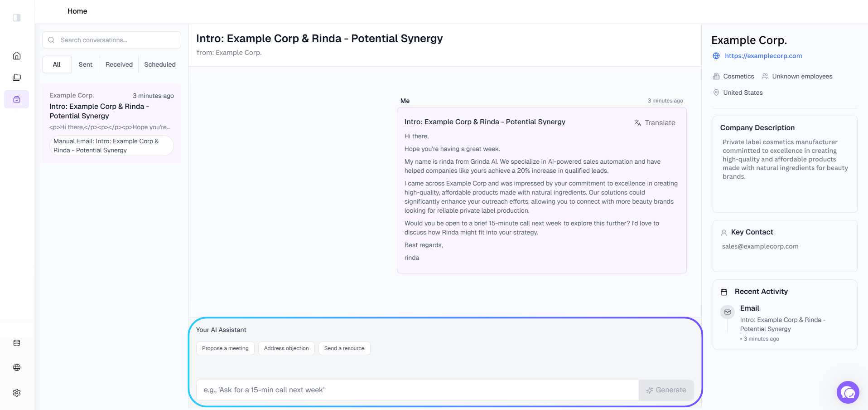Click the Company Description heading
868x410 pixels.
(757, 128)
